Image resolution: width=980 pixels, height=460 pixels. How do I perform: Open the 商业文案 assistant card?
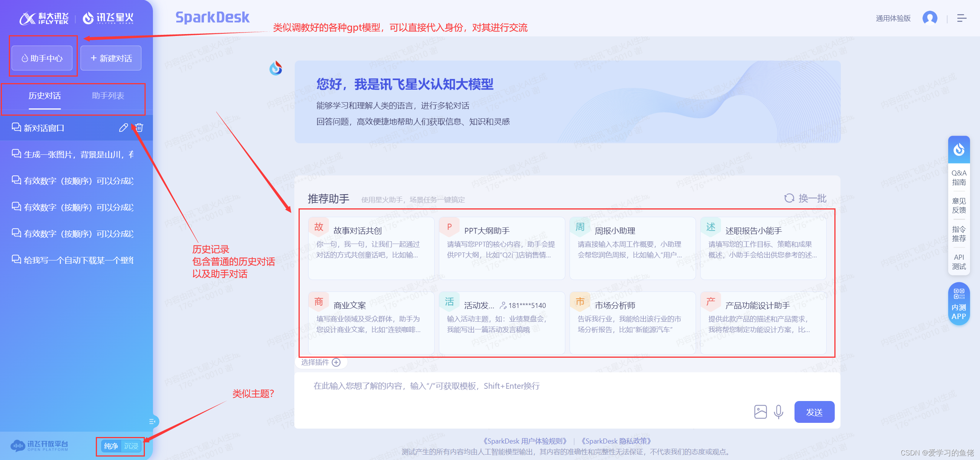pos(371,323)
